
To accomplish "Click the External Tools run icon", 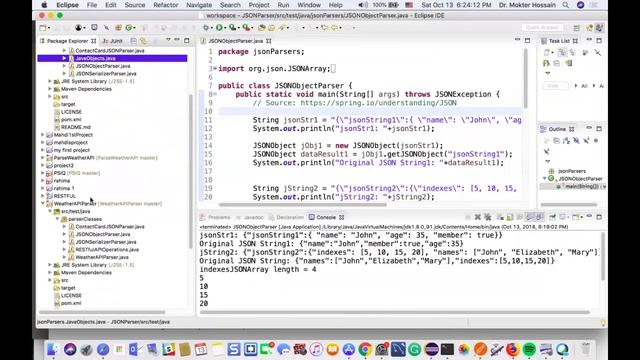I will pos(246,27).
